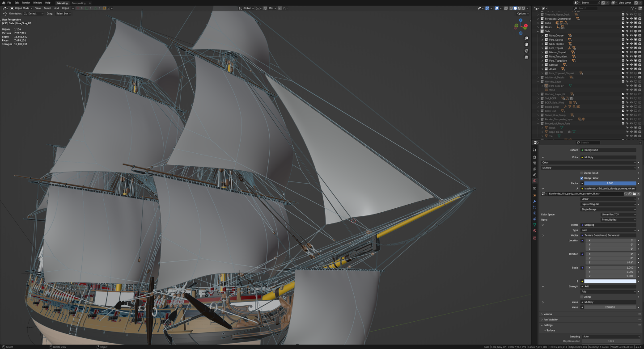Screen dimensions: 644x349
Task: Click the new collection icon in outliner
Action: click(x=639, y=8)
